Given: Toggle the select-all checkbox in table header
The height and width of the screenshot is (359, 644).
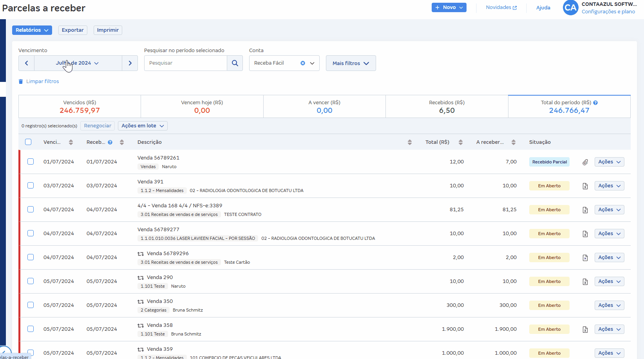Looking at the screenshot, I should click(x=28, y=142).
